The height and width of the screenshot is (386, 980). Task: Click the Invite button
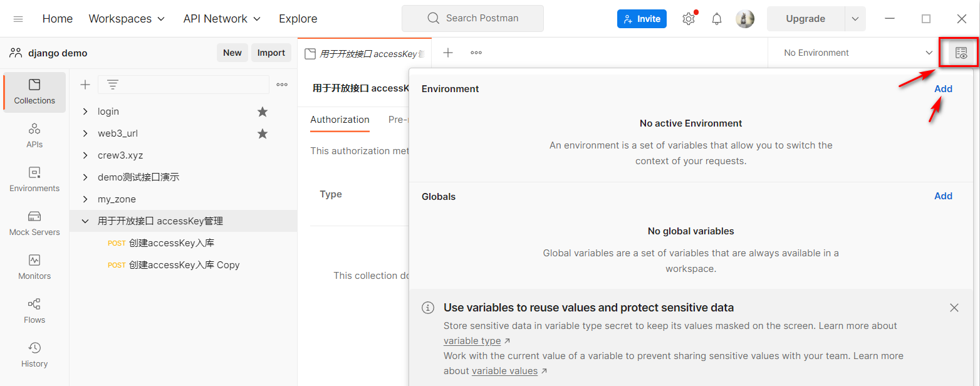tap(642, 19)
